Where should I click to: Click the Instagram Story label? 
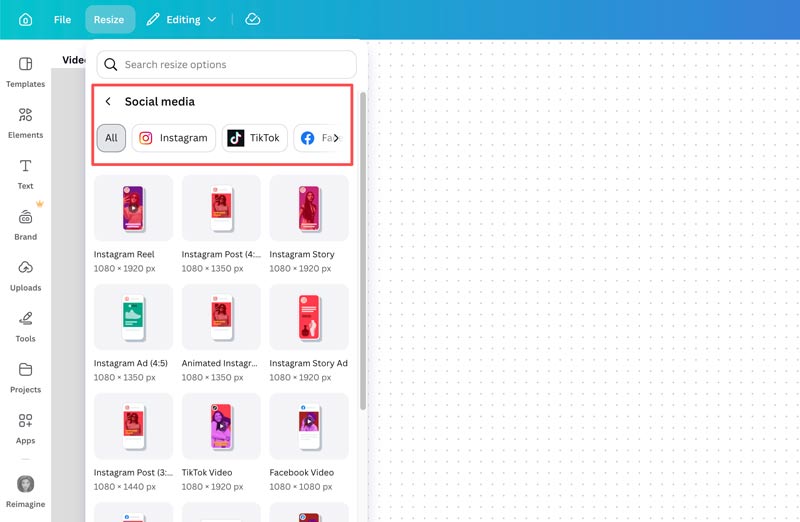coord(302,254)
